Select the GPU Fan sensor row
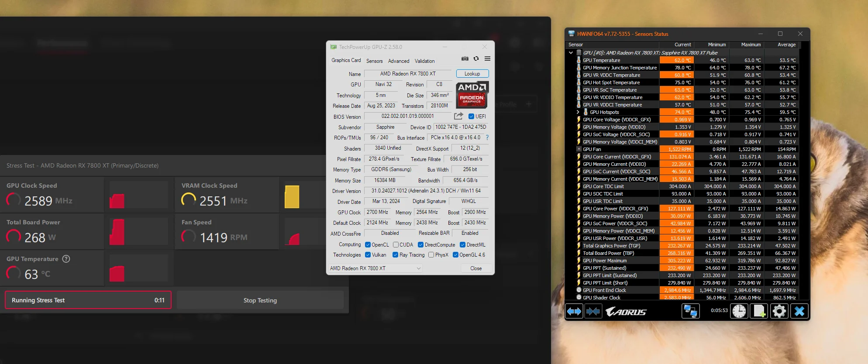This screenshot has width=868, height=364. (686, 149)
